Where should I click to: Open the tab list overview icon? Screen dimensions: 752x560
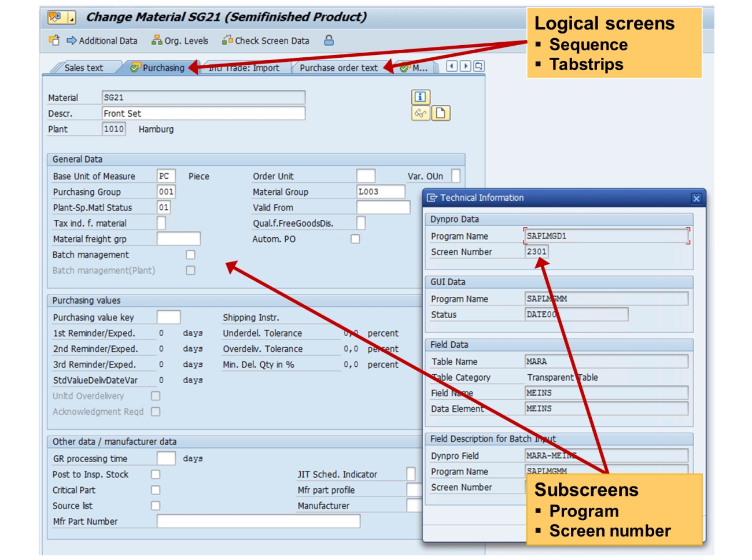478,66
